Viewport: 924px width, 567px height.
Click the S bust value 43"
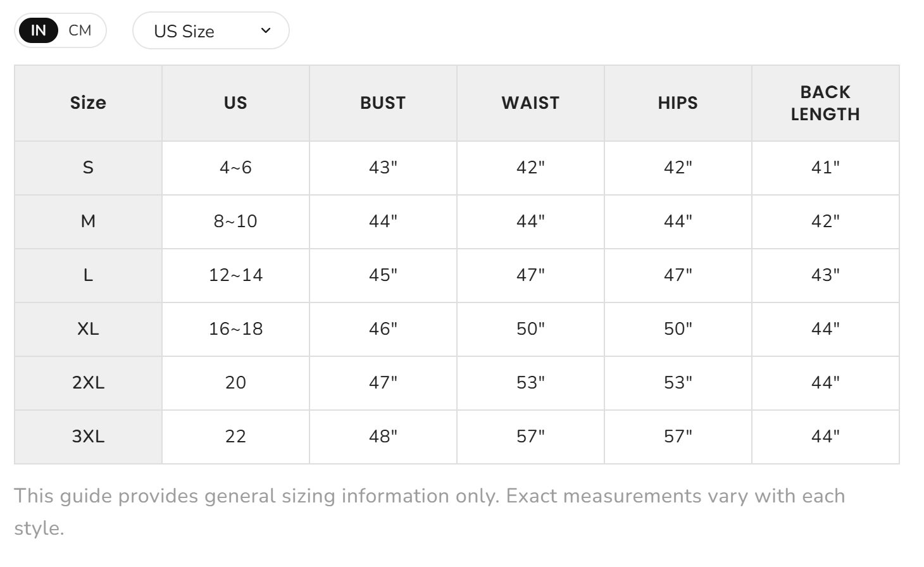click(x=383, y=168)
